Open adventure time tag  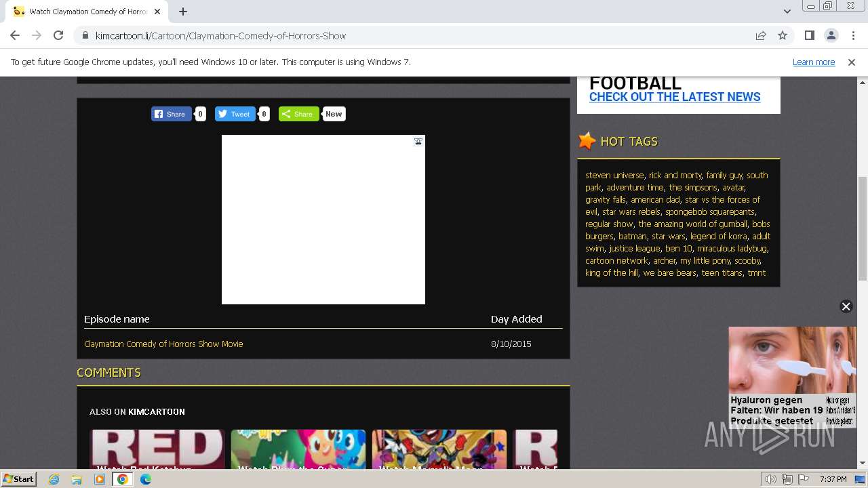tap(635, 187)
